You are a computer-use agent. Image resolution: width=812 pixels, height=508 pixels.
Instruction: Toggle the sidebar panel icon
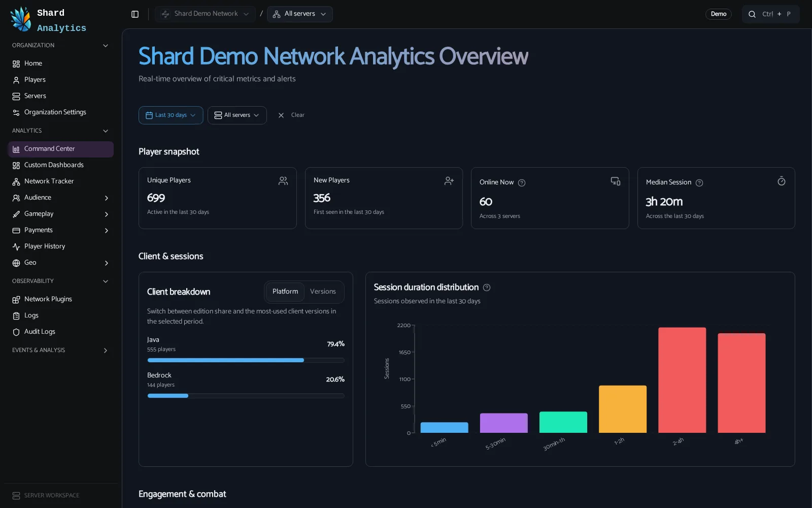point(135,14)
